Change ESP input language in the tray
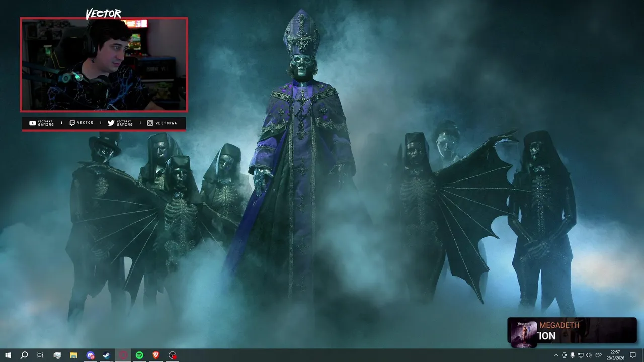Image resolution: width=644 pixels, height=362 pixels. point(599,355)
